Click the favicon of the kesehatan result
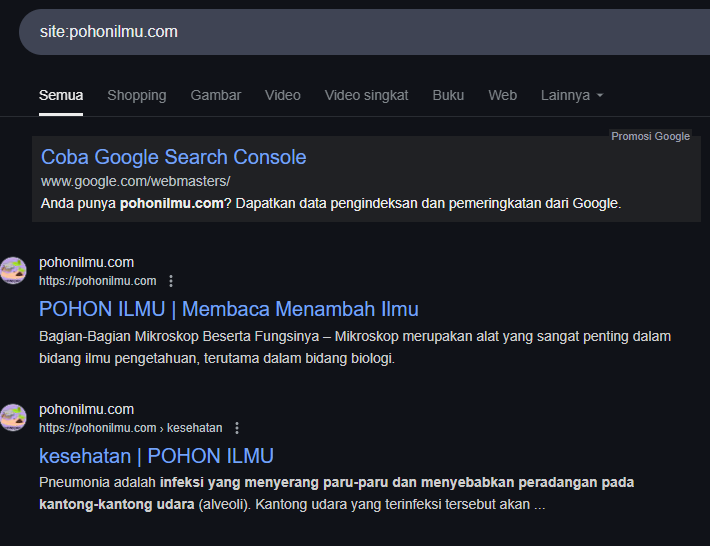Screen dimensions: 710x546 (13, 417)
